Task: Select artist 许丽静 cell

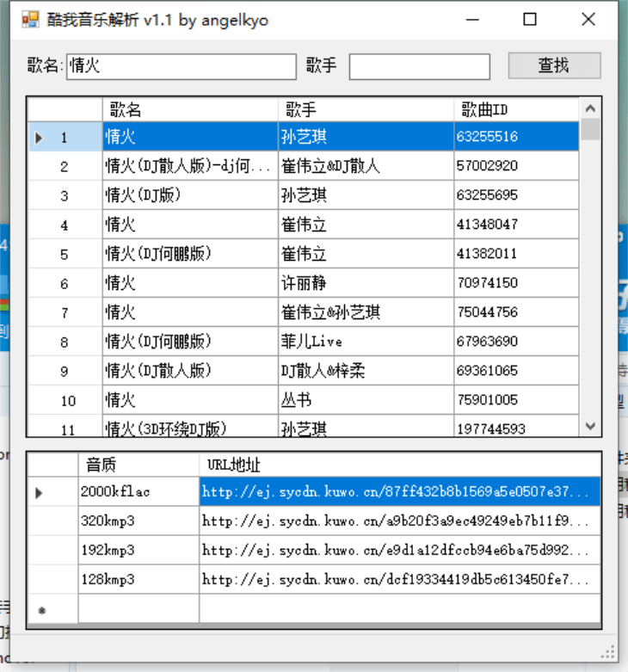Action: (x=366, y=283)
